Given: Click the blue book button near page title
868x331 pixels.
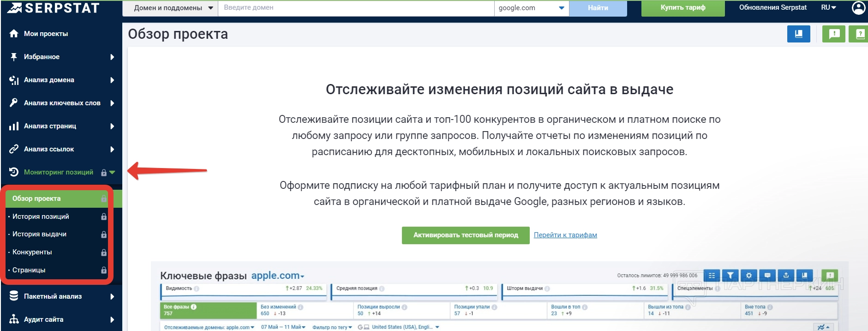Looking at the screenshot, I should coord(799,34).
